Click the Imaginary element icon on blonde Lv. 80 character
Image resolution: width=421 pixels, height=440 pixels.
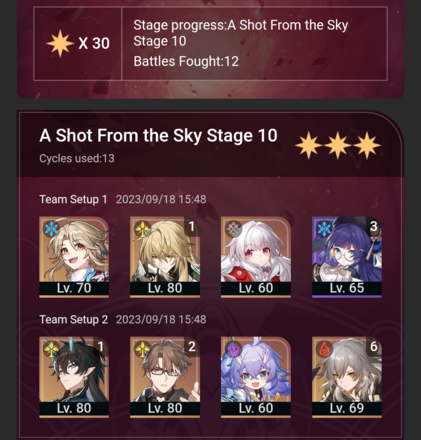tap(142, 229)
